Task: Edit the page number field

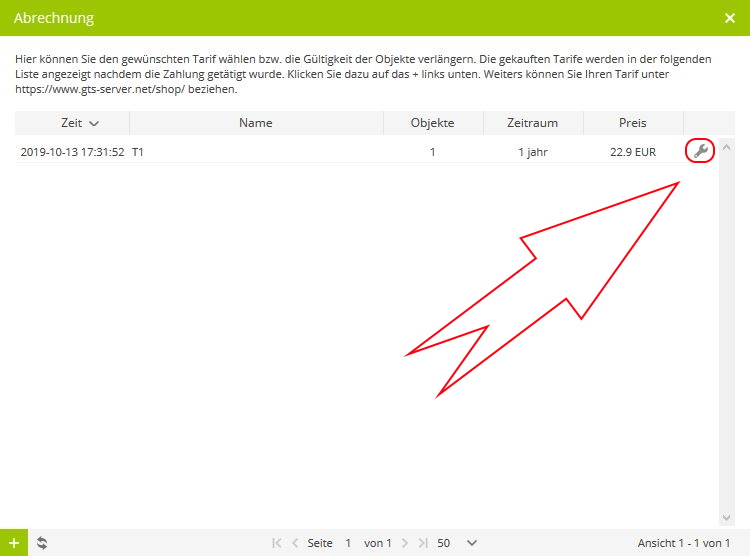Action: click(348, 543)
